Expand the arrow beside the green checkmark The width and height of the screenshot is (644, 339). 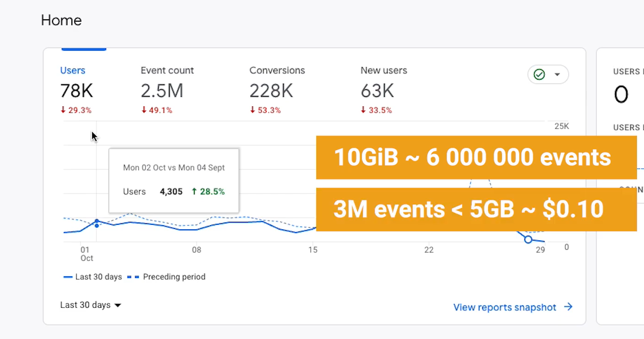coord(557,75)
